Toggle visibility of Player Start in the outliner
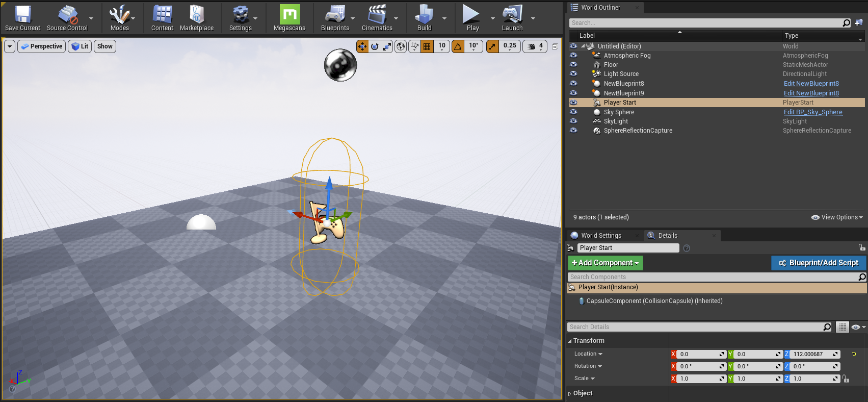This screenshot has width=868, height=402. click(573, 103)
